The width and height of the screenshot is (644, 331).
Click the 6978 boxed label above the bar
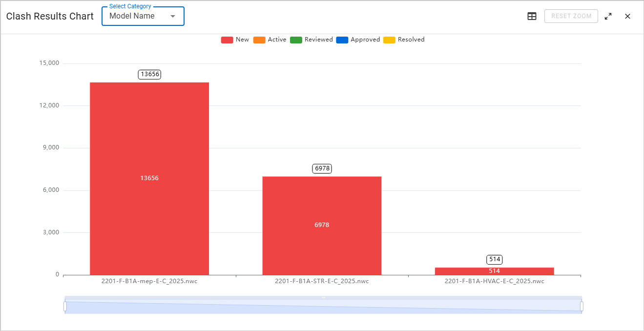(x=322, y=168)
